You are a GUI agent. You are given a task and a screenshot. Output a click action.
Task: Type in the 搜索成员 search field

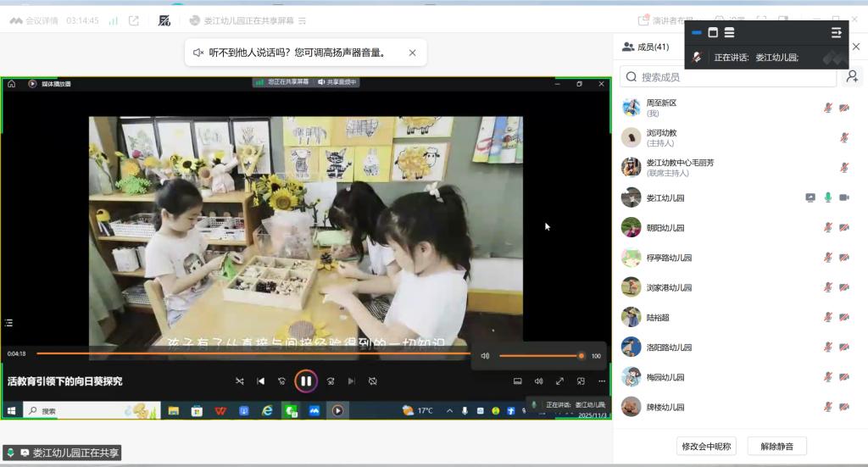(x=729, y=77)
